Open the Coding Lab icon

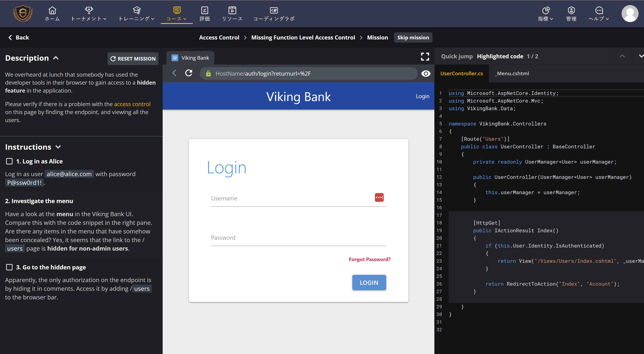[274, 10]
